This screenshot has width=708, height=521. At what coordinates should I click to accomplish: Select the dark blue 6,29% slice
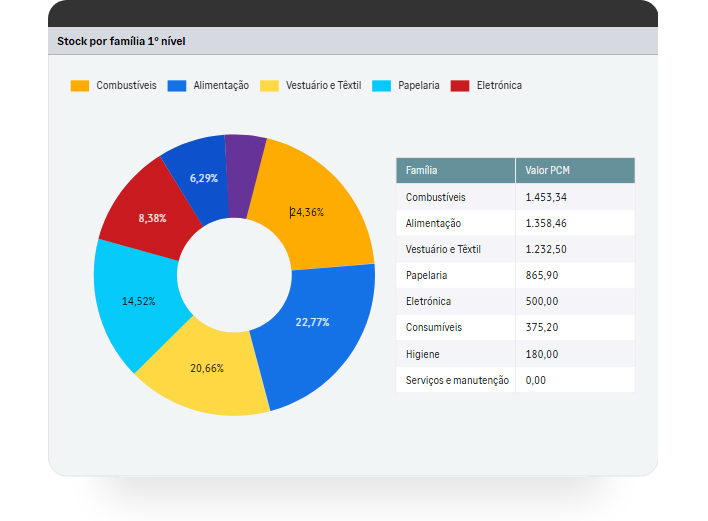[x=203, y=176]
